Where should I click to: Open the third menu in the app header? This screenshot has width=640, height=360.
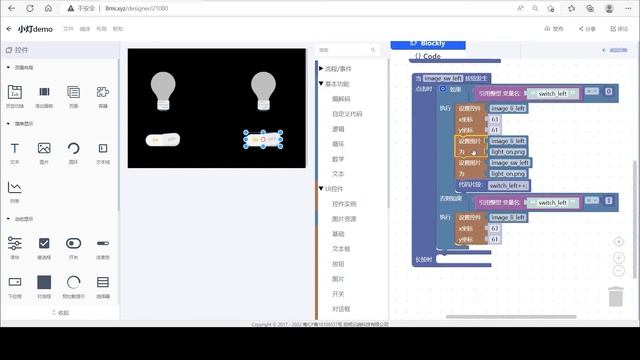tap(101, 29)
